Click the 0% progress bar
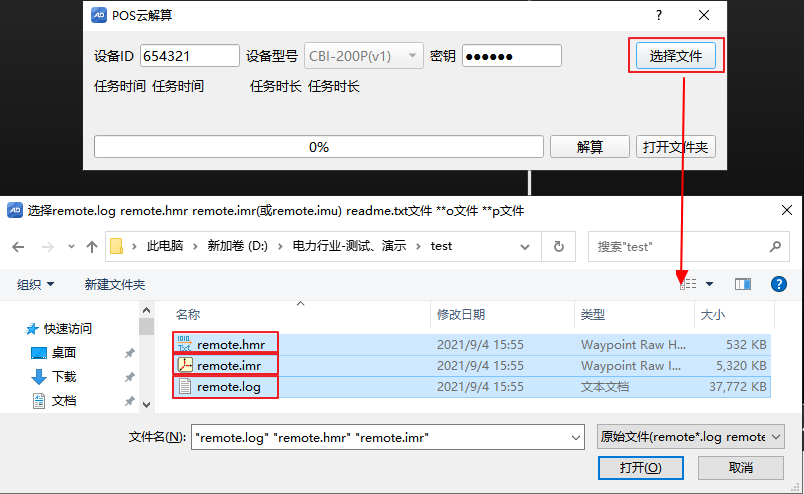 click(318, 147)
